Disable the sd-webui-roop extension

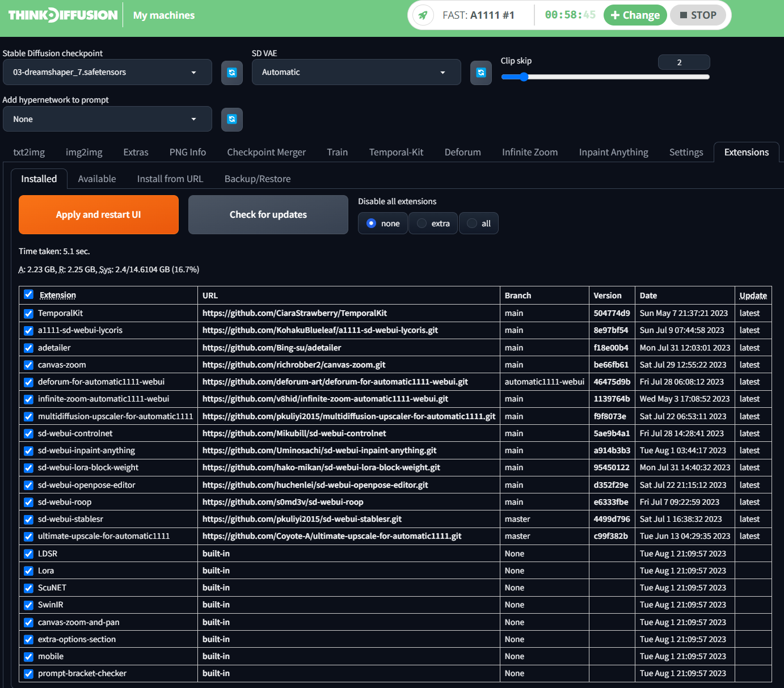tap(28, 503)
